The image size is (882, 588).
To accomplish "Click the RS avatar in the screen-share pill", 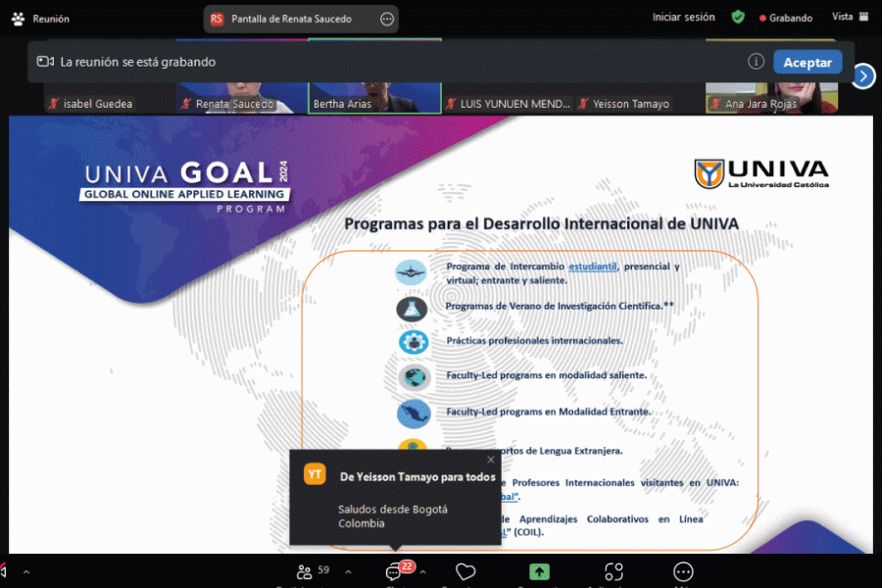I will pyautogui.click(x=217, y=20).
